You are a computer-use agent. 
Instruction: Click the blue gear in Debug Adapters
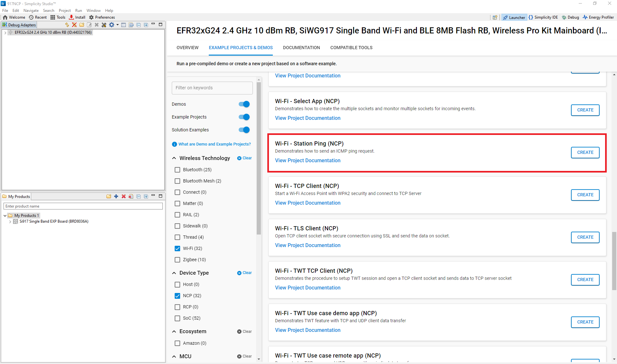111,25
